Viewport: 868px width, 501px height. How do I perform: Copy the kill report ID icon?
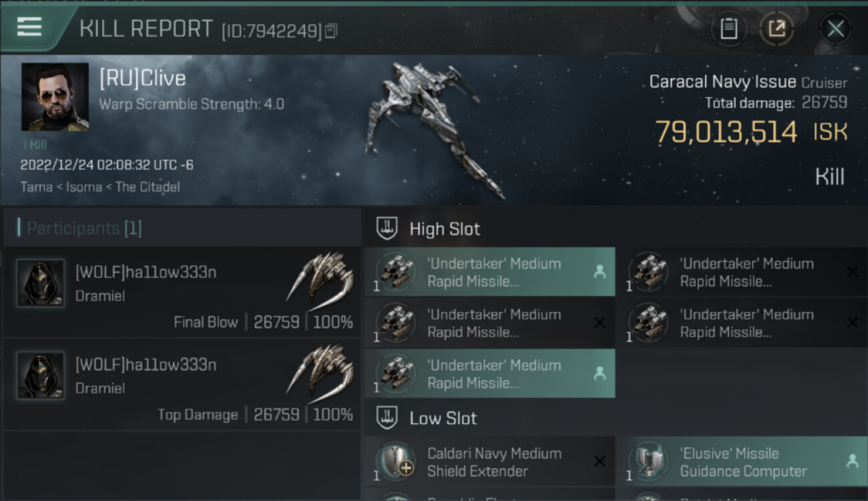[331, 31]
